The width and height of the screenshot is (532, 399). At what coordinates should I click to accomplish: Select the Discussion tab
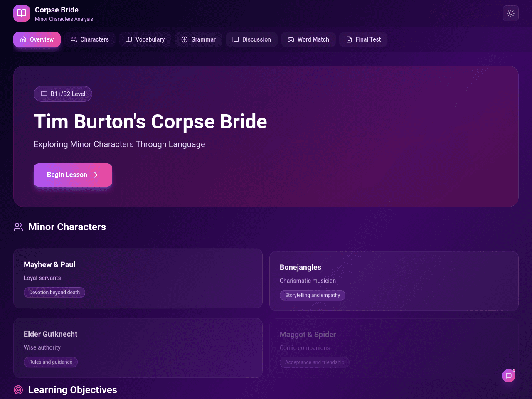(x=251, y=39)
